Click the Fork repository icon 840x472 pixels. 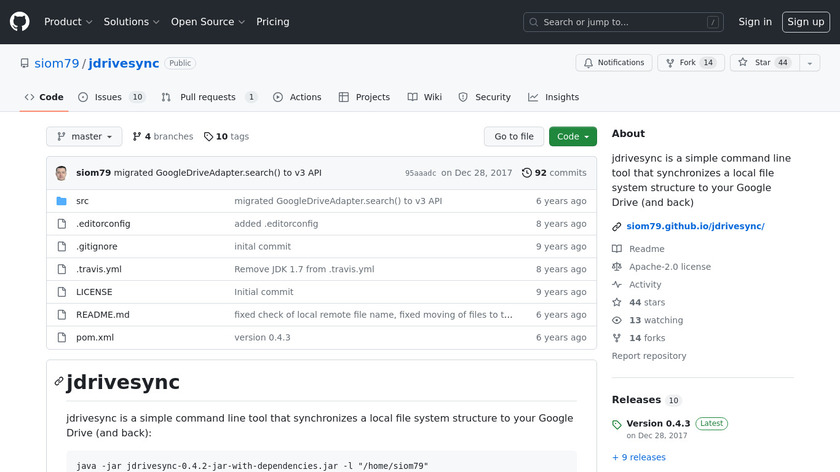pos(668,63)
